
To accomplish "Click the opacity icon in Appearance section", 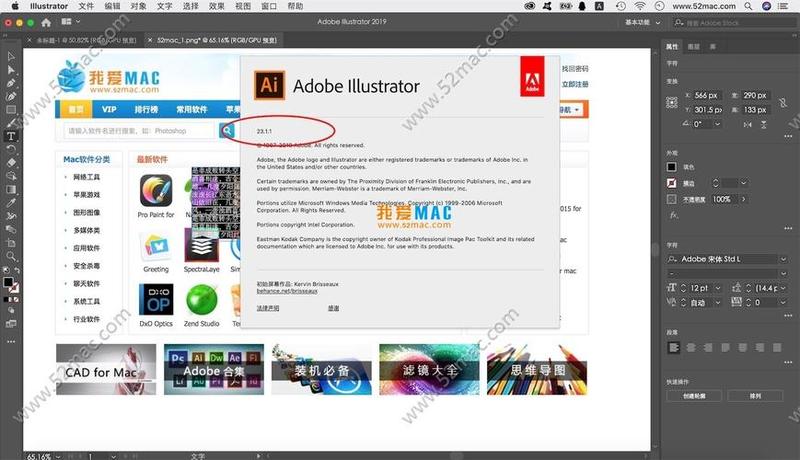I will point(672,199).
